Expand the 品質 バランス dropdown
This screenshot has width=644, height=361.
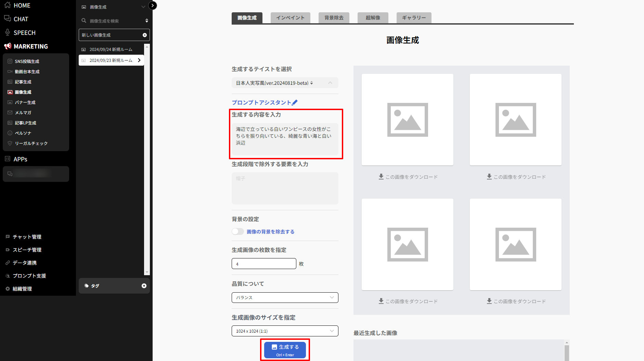(285, 298)
